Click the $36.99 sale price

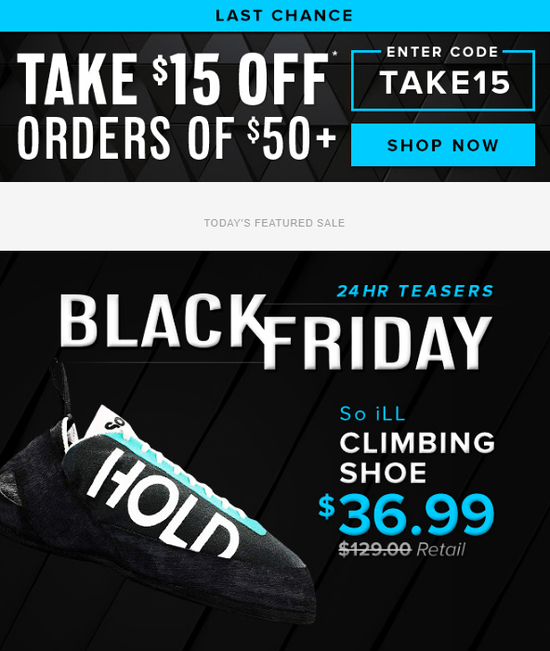pos(406,513)
